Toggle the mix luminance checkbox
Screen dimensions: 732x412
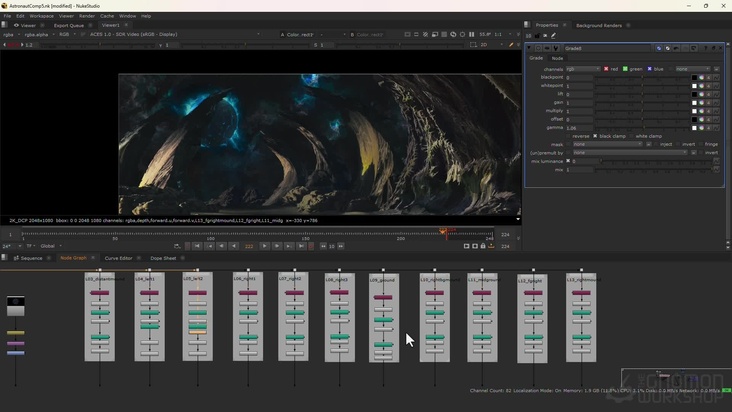pyautogui.click(x=568, y=161)
